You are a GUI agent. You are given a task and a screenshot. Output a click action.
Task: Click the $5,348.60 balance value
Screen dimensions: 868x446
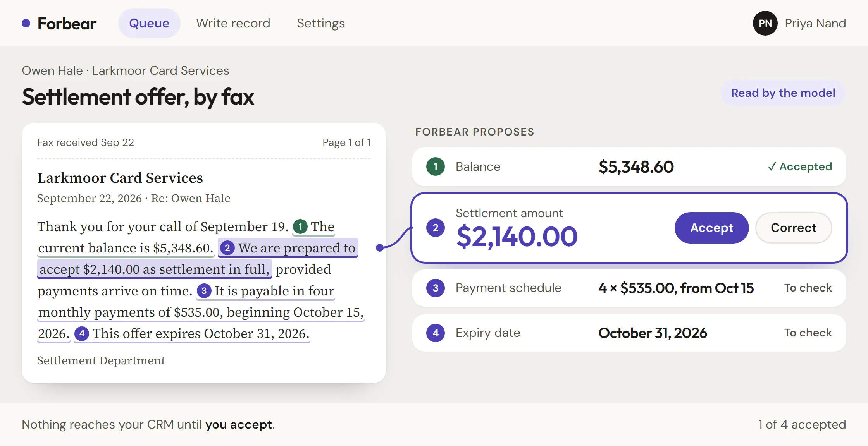636,167
